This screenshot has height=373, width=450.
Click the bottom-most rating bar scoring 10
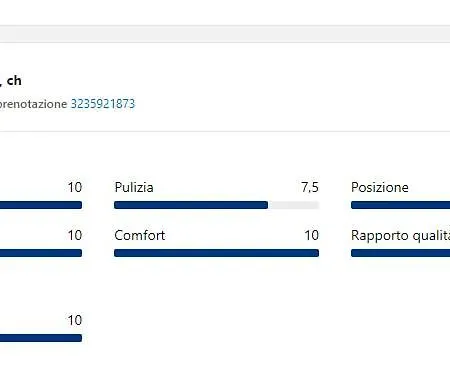[x=41, y=338]
